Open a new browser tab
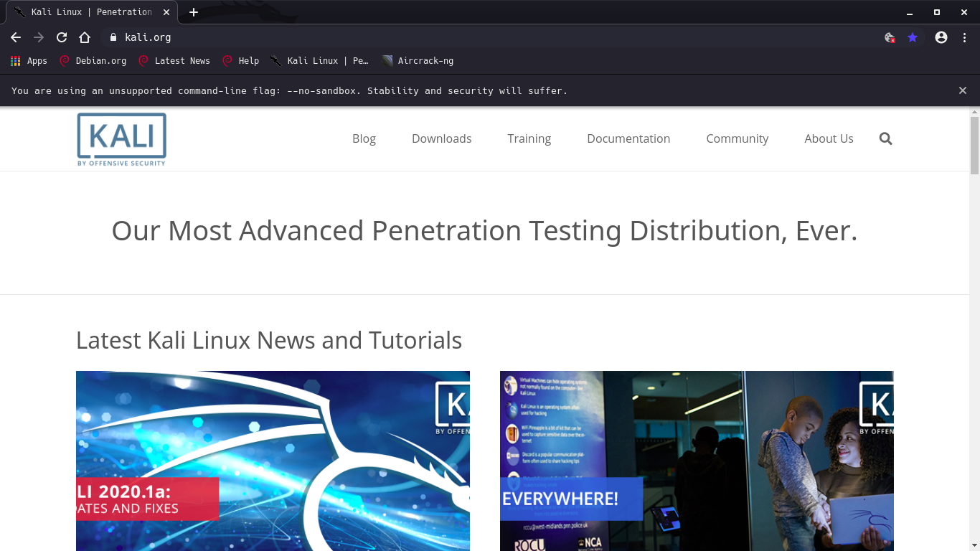 coord(194,12)
